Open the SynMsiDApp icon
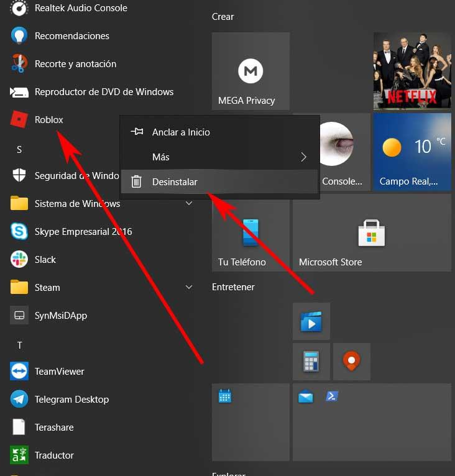 (x=19, y=315)
